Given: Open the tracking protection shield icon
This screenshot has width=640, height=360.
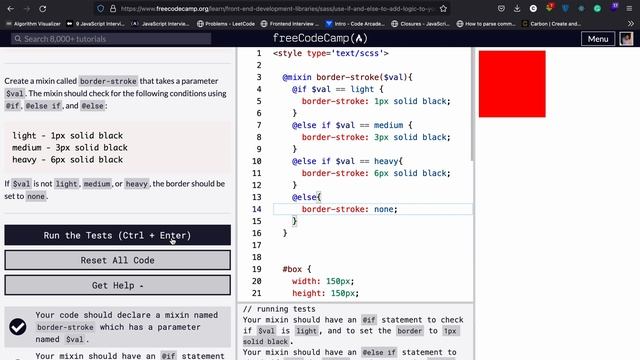Looking at the screenshot, I should tap(100, 9).
